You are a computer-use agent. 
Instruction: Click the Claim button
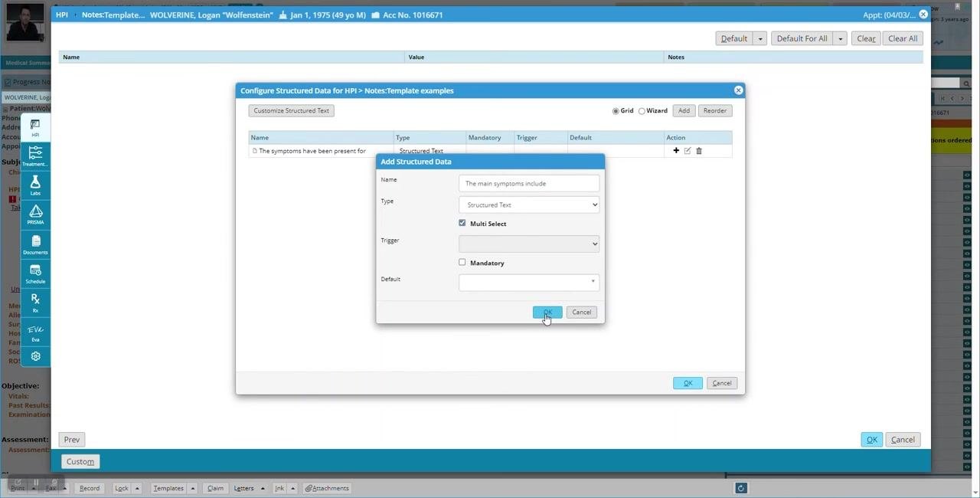215,488
